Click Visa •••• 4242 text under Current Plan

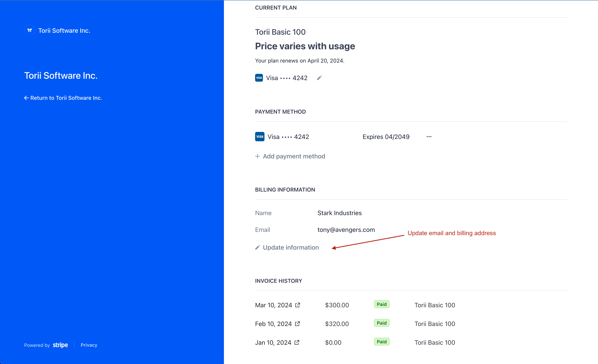click(x=287, y=78)
